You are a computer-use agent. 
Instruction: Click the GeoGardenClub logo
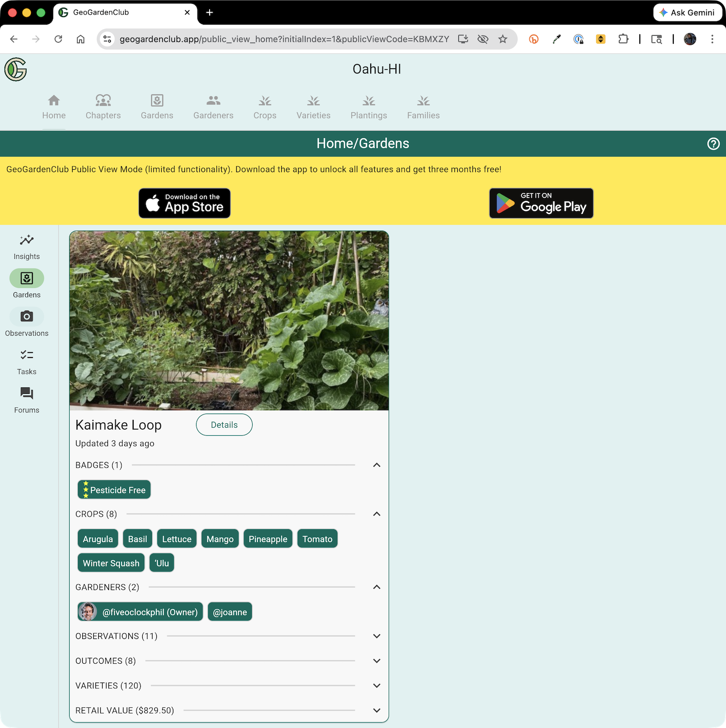15,70
